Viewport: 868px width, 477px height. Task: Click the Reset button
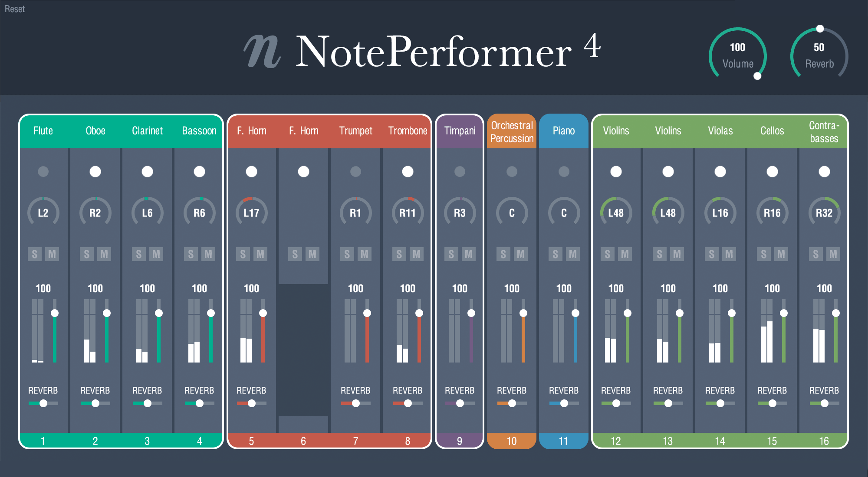tap(15, 9)
